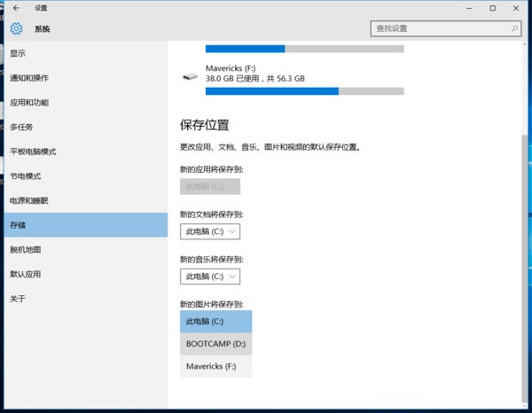Open the 关于 page
Image resolution: width=532 pixels, height=413 pixels.
pyautogui.click(x=18, y=299)
